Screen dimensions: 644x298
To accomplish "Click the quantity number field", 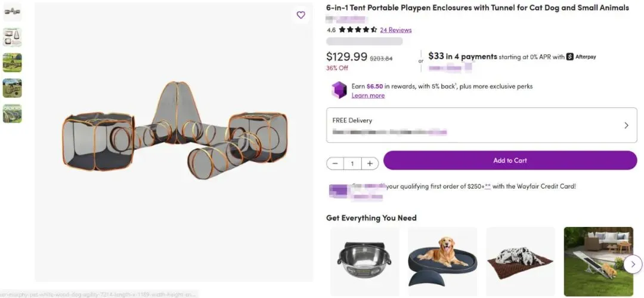I will 352,163.
